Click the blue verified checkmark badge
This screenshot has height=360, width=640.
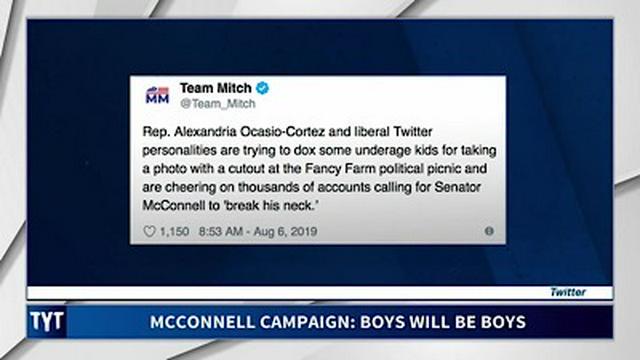coord(262,88)
